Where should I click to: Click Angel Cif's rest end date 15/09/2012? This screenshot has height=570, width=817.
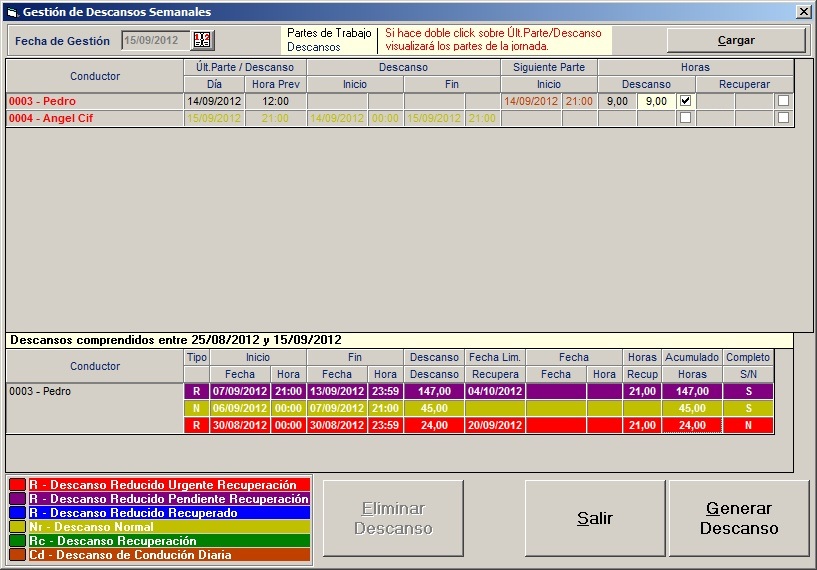pyautogui.click(x=434, y=118)
